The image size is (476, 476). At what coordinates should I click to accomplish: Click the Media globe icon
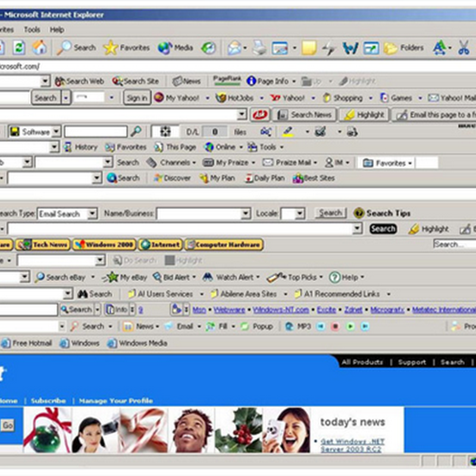[x=175, y=48]
